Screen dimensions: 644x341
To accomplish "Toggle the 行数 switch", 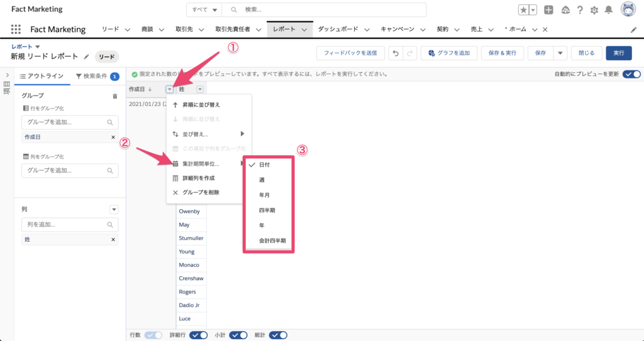I will (x=153, y=335).
